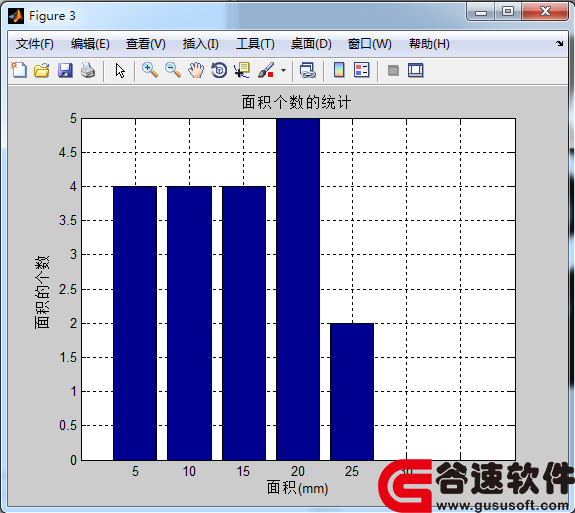This screenshot has width=575, height=513.
Task: Open the 编辑(E) menu
Action: (x=90, y=44)
